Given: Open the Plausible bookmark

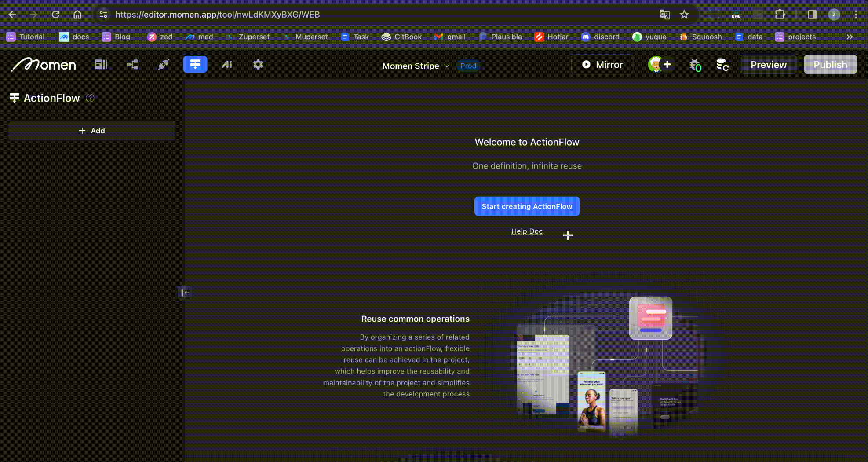Looking at the screenshot, I should [x=500, y=37].
